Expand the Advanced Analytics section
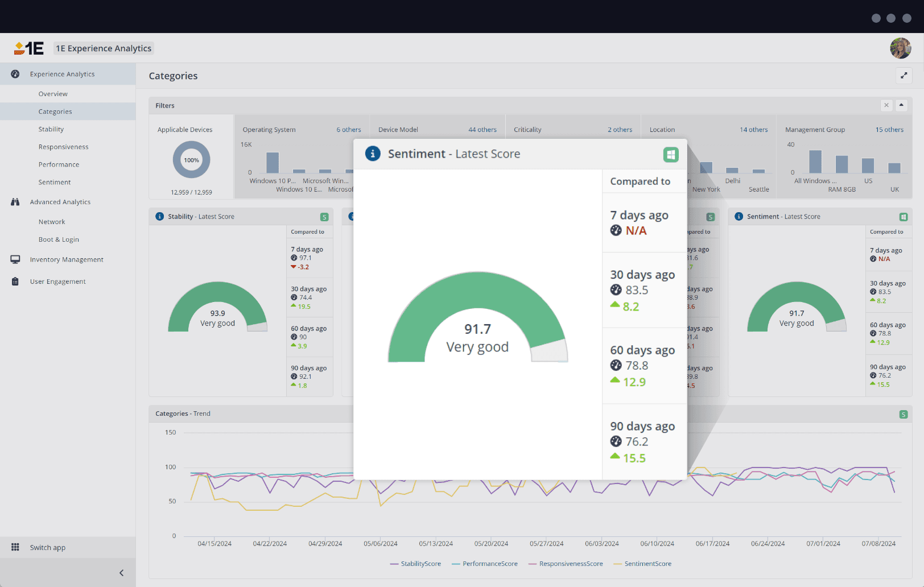The height and width of the screenshot is (587, 924). 60,202
